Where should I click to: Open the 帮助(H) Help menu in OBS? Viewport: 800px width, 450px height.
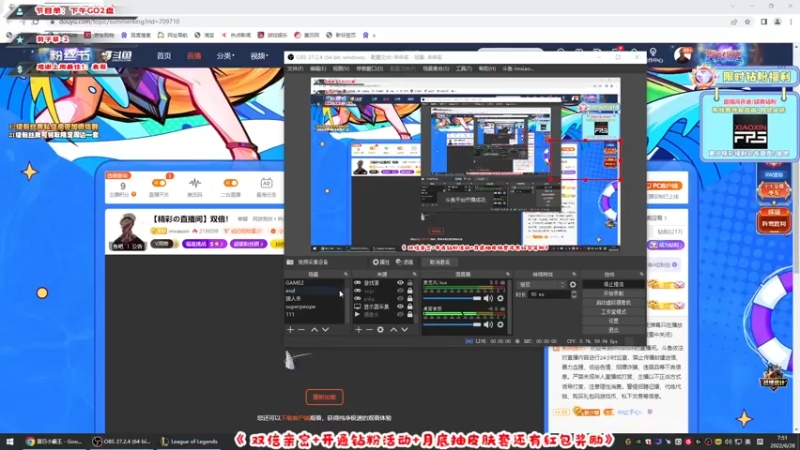[487, 68]
